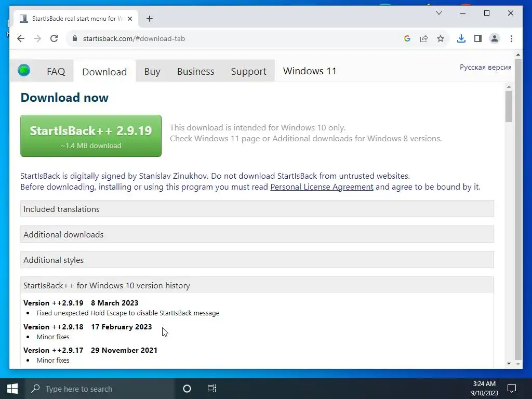Open the Windows 11 tab
532x399 pixels.
[310, 71]
